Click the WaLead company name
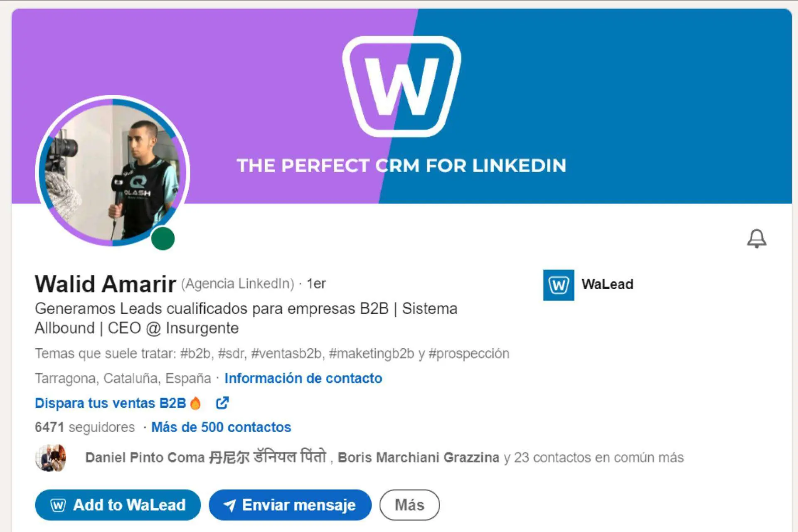This screenshot has height=532, width=798. pyautogui.click(x=607, y=285)
